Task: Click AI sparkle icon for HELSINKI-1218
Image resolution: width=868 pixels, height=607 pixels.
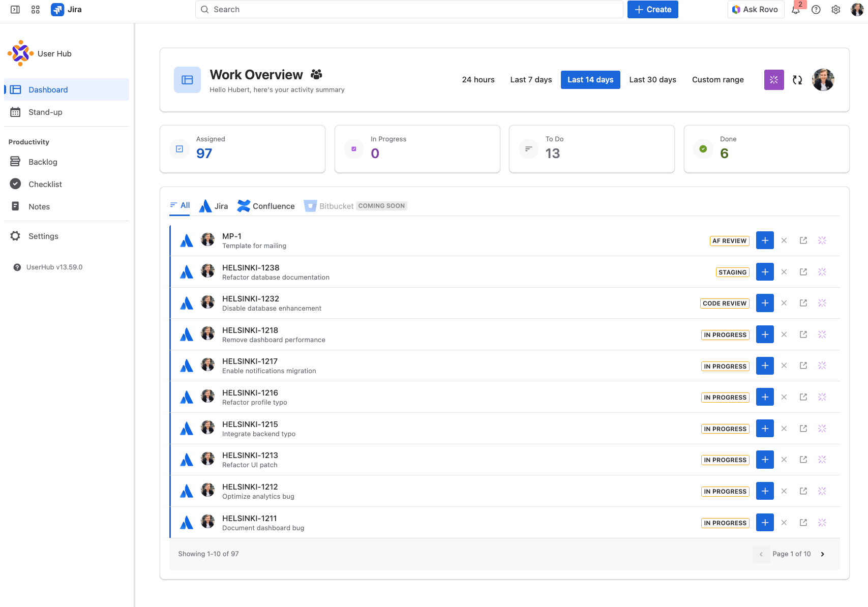Action: click(x=822, y=335)
